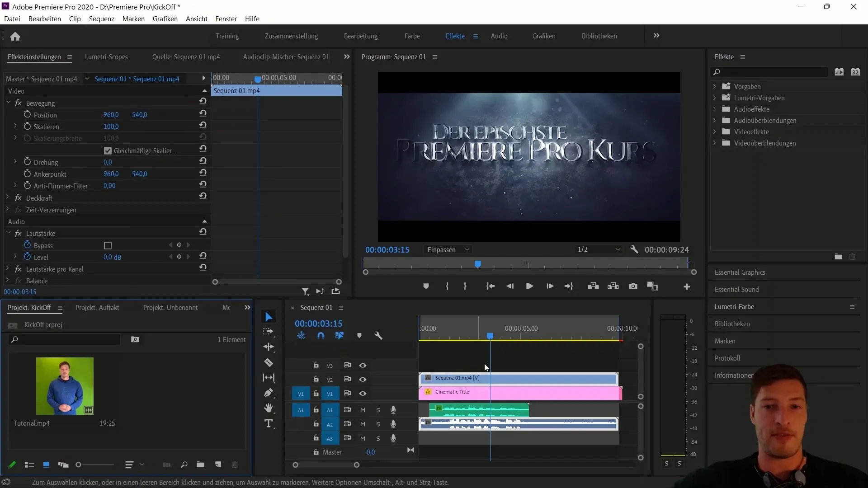
Task: Open the Effekte workspace tab
Action: point(455,36)
